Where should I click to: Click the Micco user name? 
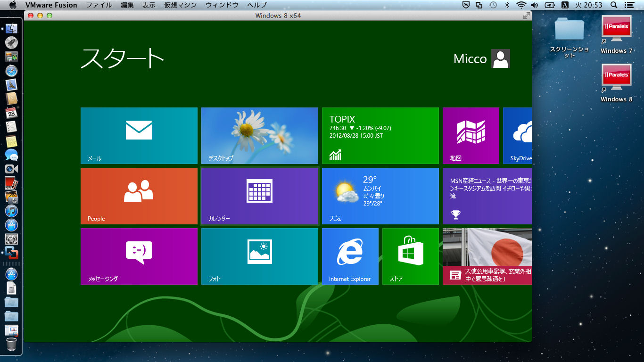click(470, 59)
